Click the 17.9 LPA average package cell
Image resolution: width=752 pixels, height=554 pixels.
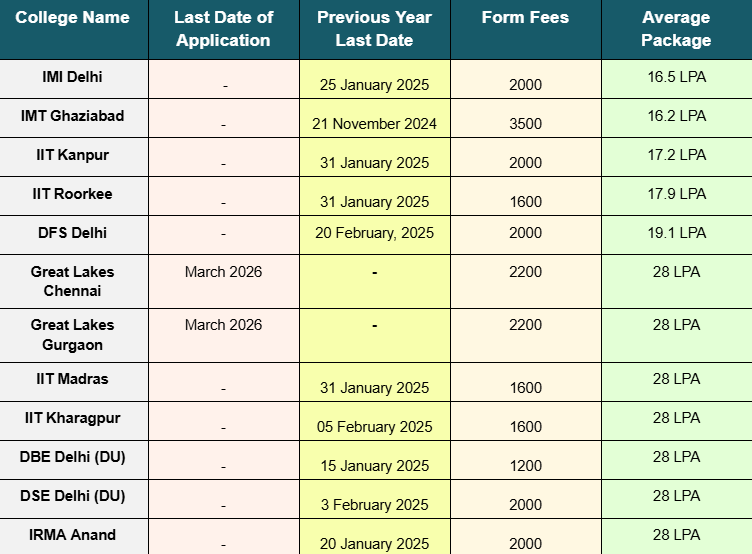pyautogui.click(x=677, y=194)
